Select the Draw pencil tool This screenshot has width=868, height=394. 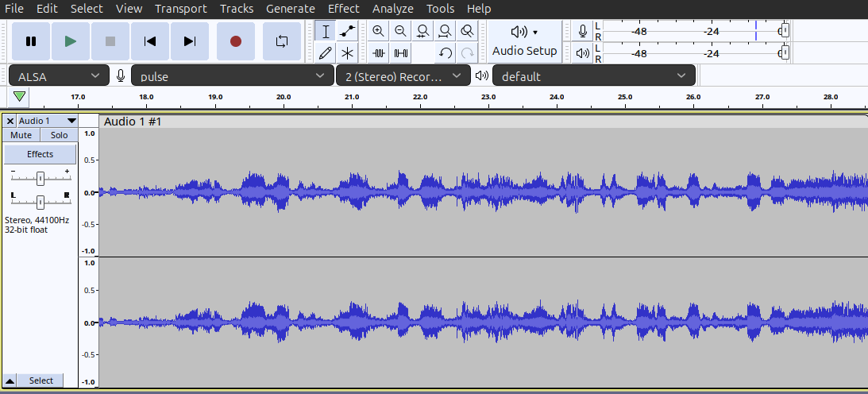(325, 53)
